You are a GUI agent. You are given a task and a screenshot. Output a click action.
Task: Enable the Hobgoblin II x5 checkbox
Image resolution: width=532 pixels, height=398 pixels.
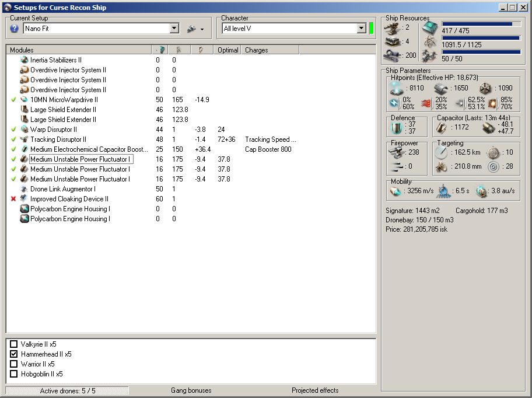coord(13,374)
